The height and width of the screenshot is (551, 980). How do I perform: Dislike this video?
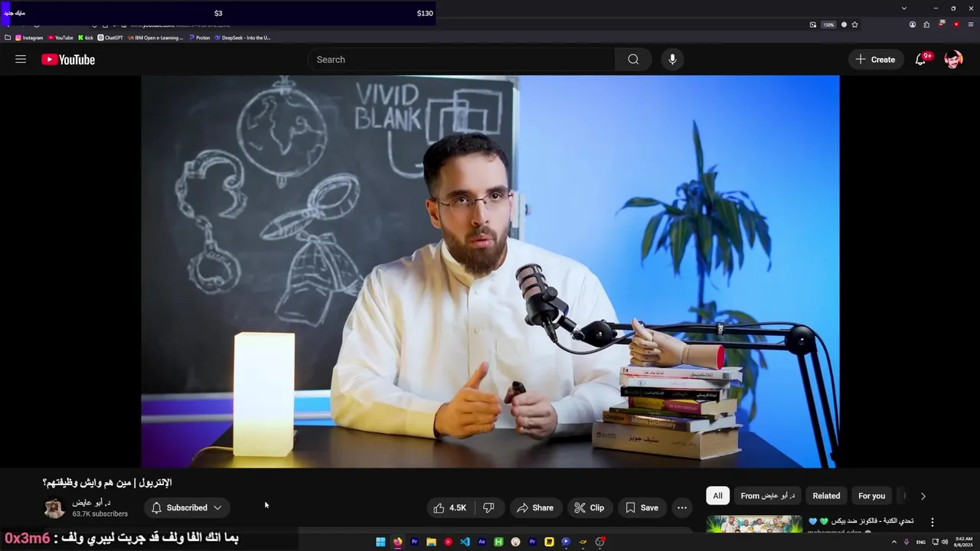[x=488, y=507]
